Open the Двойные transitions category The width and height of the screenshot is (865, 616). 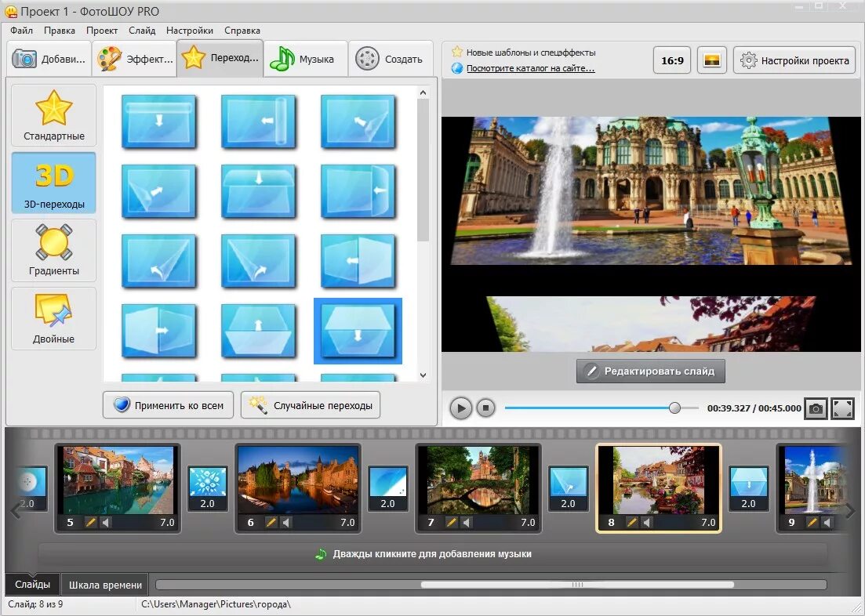[x=53, y=318]
